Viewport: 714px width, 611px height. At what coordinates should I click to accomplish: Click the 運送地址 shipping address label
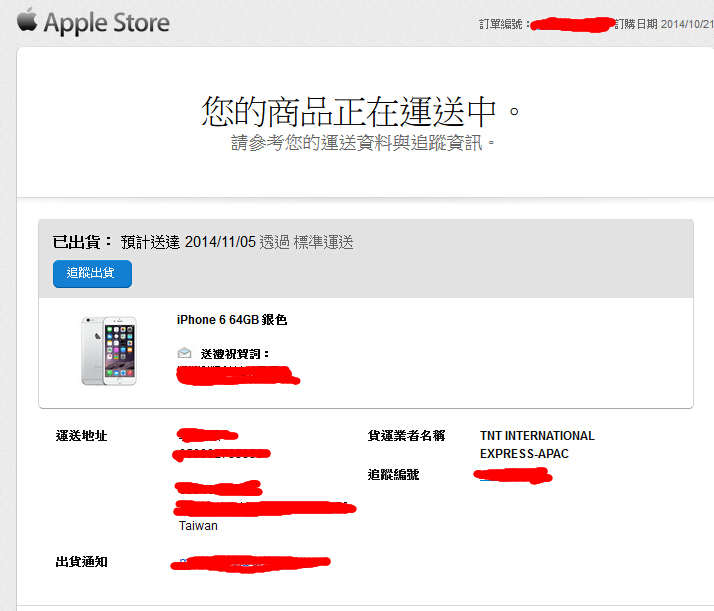pyautogui.click(x=82, y=436)
